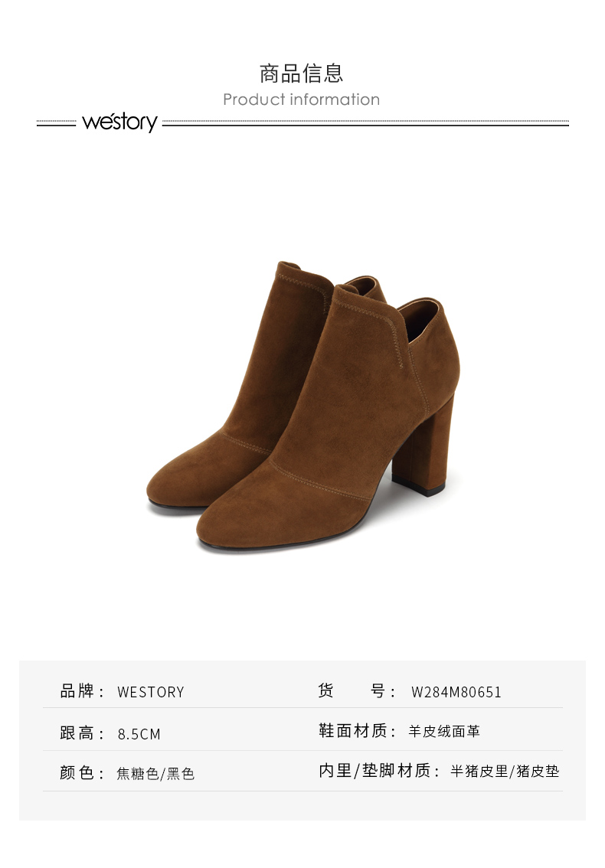Viewport: 605px width, 868px height.
Task: Select the WESTORY brand value
Action: coord(151,692)
